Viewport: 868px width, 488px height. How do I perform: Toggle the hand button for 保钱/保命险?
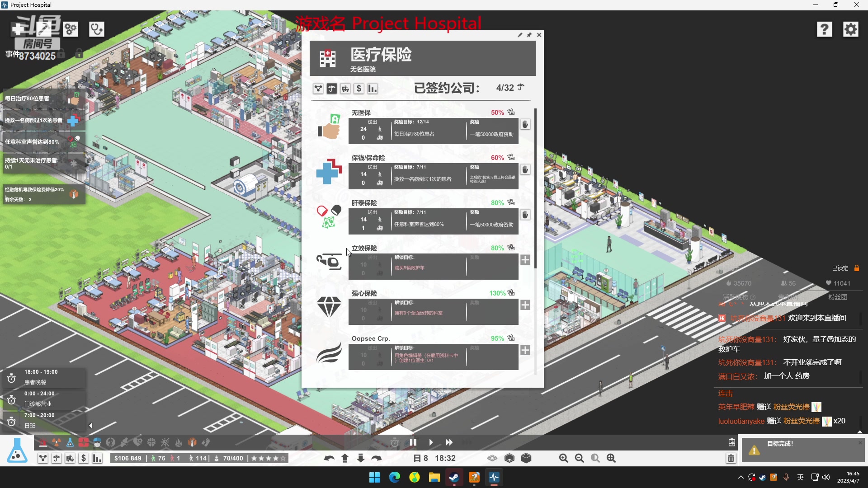(x=525, y=169)
